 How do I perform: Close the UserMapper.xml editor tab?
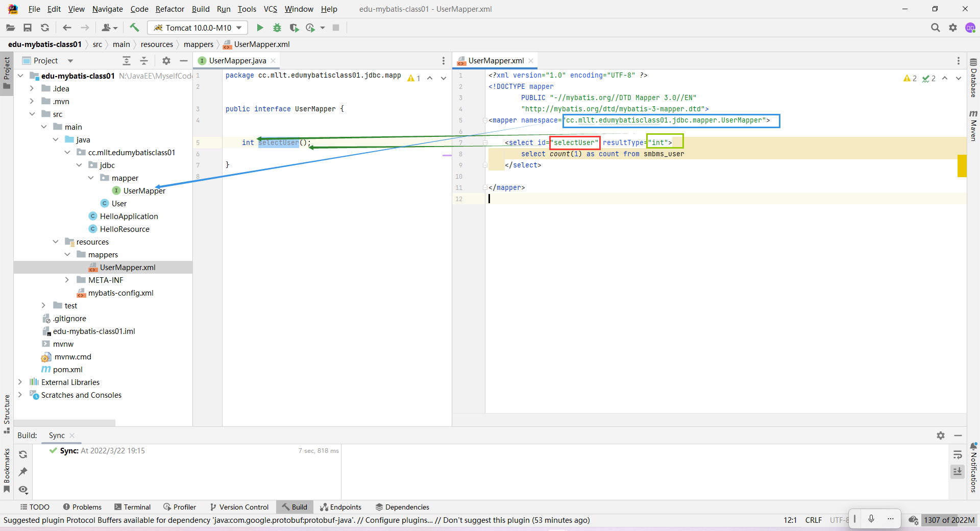[x=531, y=61]
